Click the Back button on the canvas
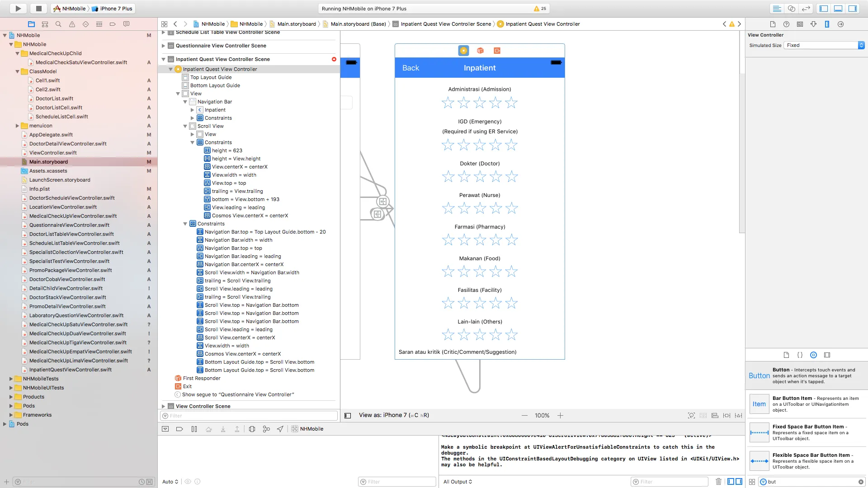868x488 pixels. click(x=410, y=68)
